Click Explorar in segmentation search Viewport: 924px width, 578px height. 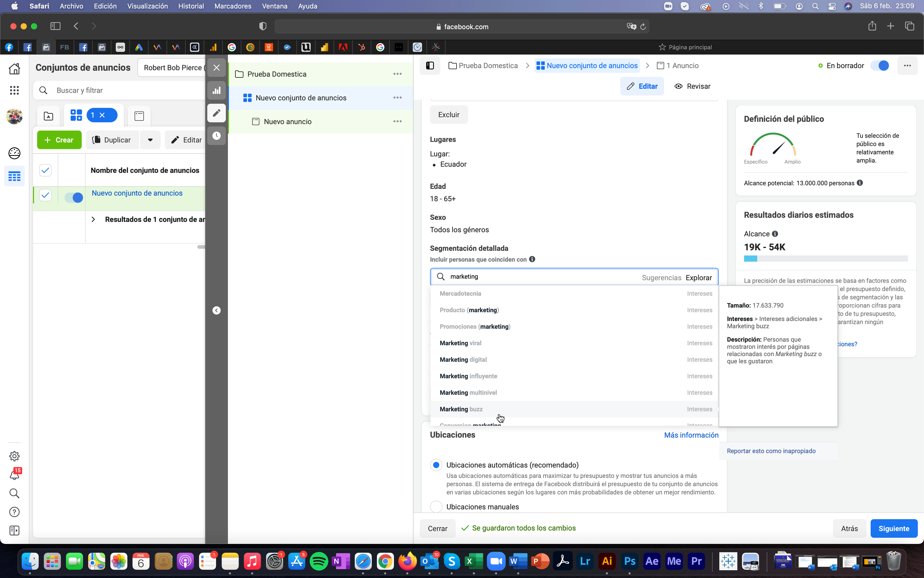click(x=698, y=278)
